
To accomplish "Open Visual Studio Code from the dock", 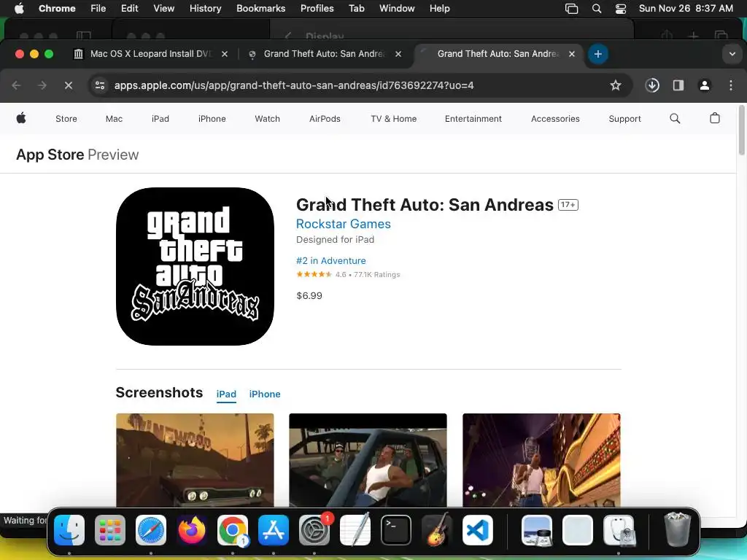I will (477, 530).
